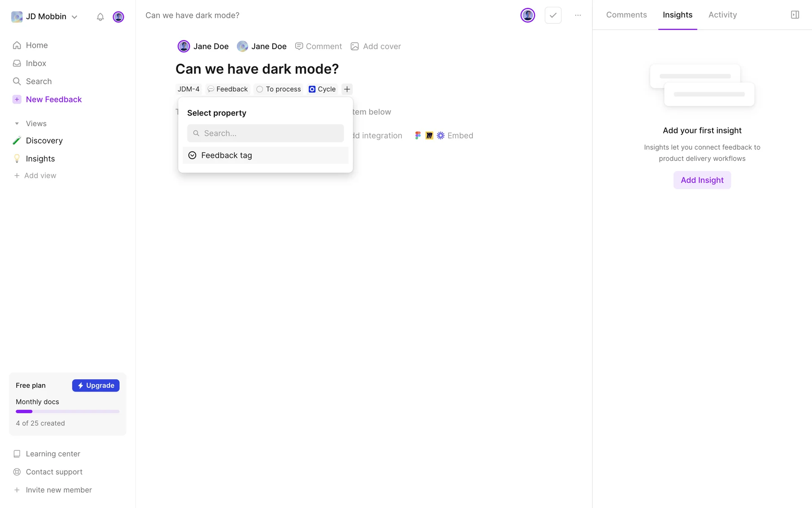
Task: Collapse the right side panel icon
Action: click(x=795, y=15)
